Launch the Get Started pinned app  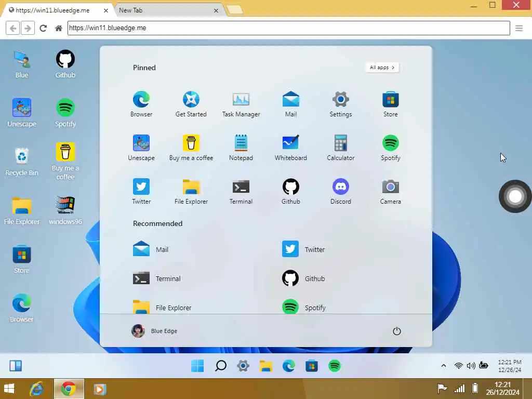(191, 104)
